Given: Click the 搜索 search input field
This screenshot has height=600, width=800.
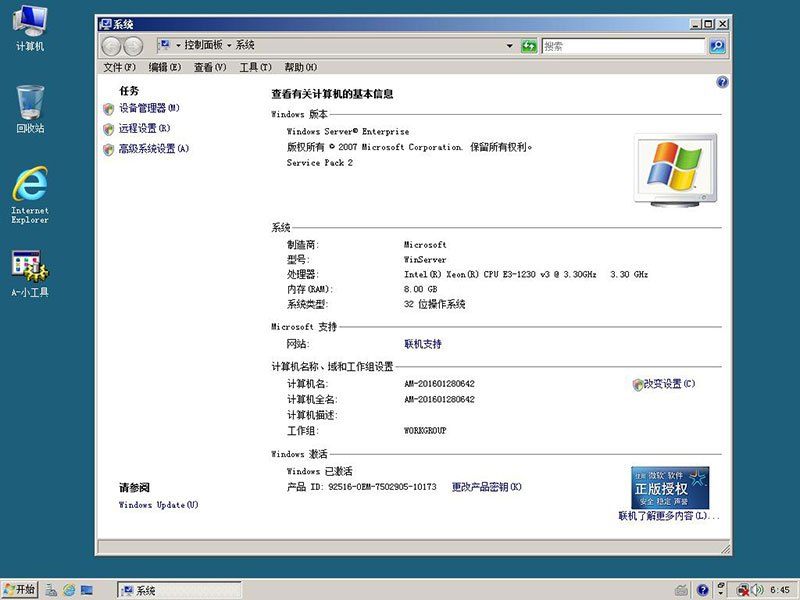Looking at the screenshot, I should [x=623, y=46].
